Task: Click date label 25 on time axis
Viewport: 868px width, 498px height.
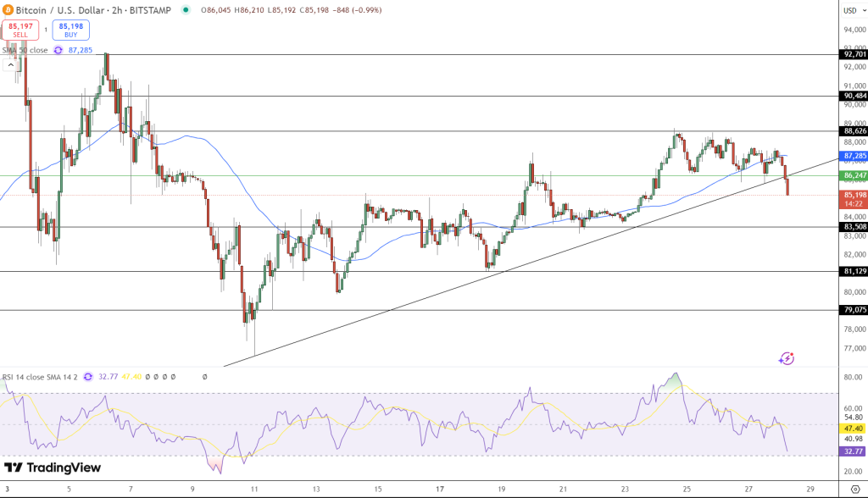Action: pos(687,490)
